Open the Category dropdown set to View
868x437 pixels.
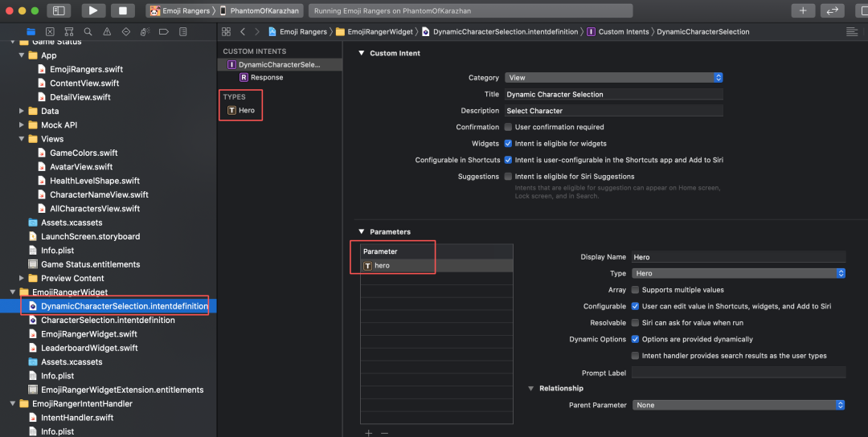click(614, 78)
